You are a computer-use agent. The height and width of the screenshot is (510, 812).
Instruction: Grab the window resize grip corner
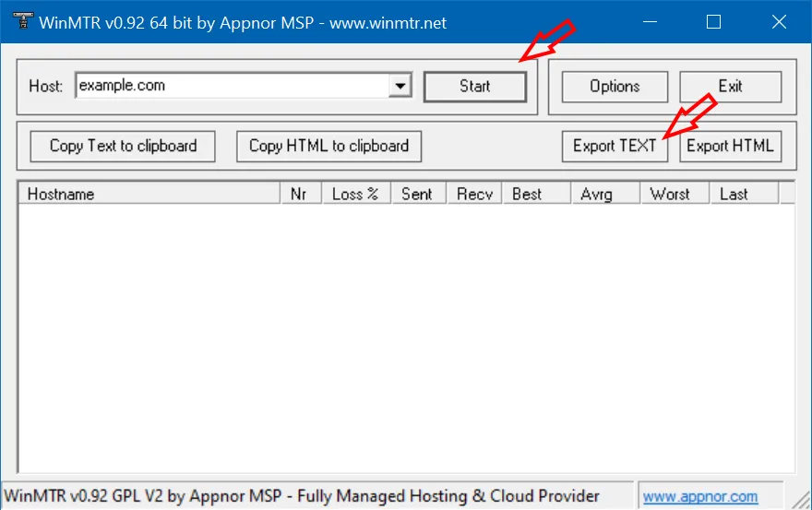click(802, 499)
